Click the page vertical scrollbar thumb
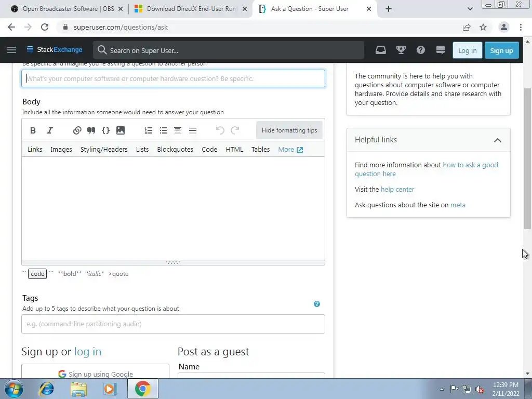The width and height of the screenshot is (532, 399). pyautogui.click(x=527, y=158)
